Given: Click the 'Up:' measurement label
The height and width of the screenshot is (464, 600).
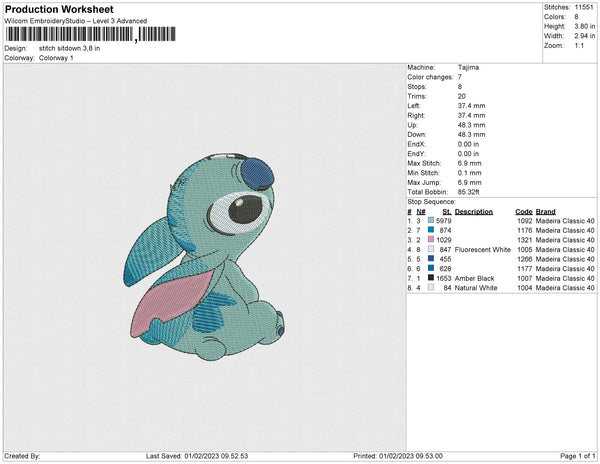Looking at the screenshot, I should pyautogui.click(x=412, y=125).
